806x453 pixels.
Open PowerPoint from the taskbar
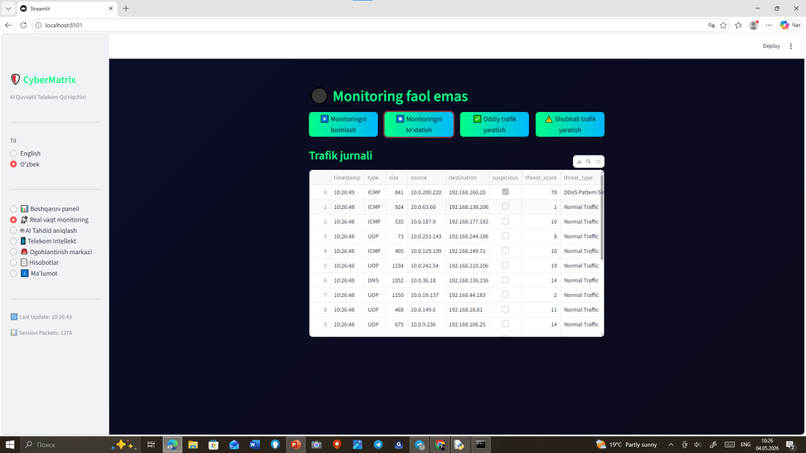296,444
